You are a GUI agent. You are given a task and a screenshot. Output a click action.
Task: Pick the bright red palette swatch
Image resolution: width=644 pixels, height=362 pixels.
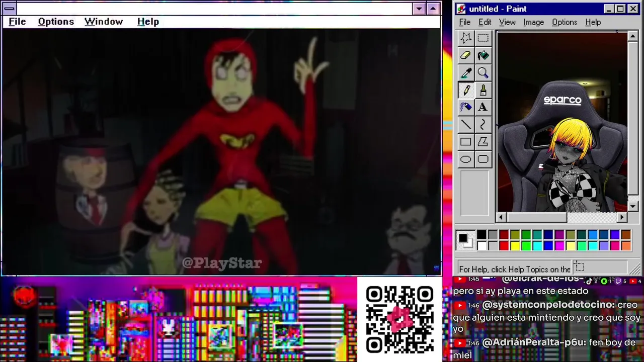pyautogui.click(x=504, y=245)
